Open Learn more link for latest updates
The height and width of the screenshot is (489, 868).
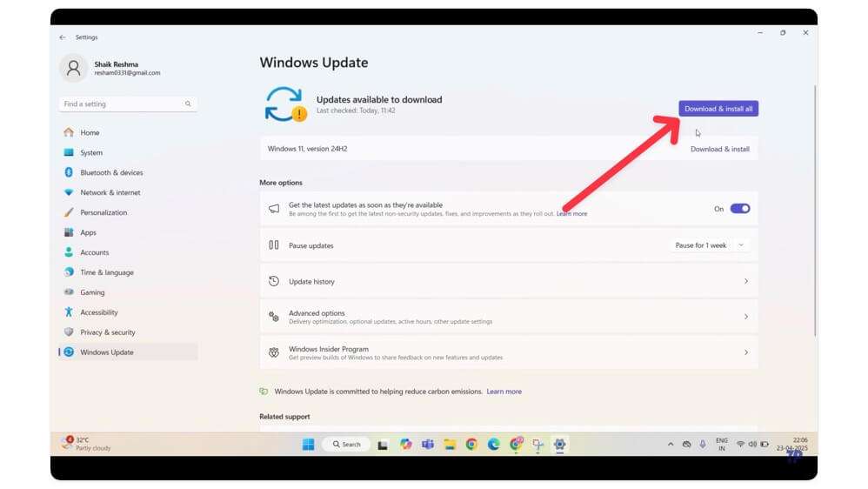(571, 214)
